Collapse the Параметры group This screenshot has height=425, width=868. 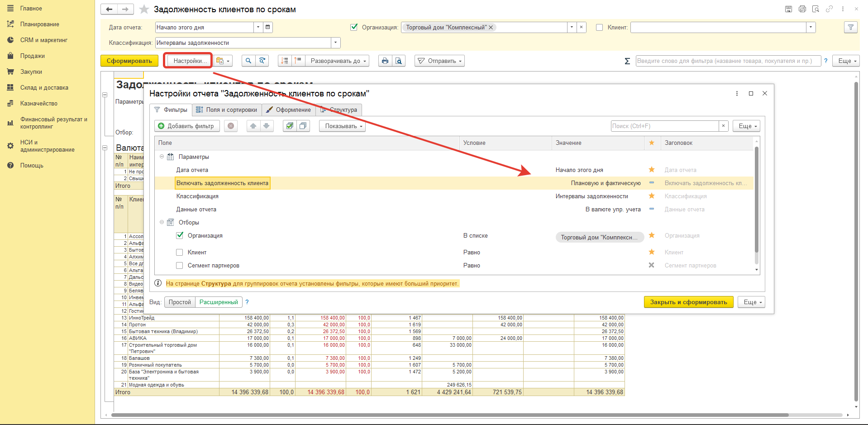pos(162,157)
